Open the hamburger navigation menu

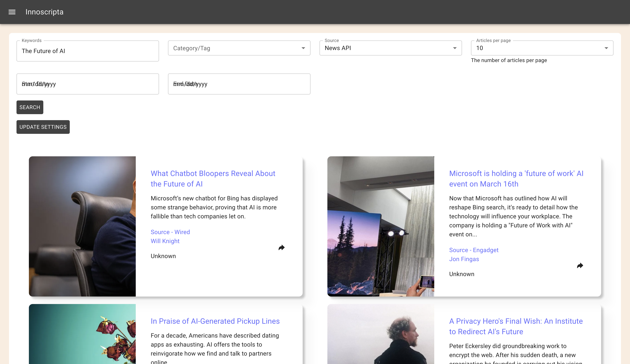12,12
